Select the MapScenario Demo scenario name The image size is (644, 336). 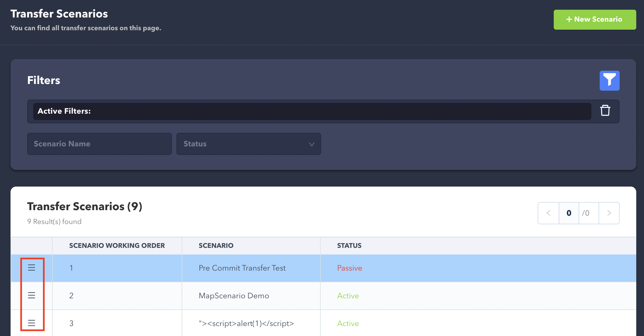point(234,296)
